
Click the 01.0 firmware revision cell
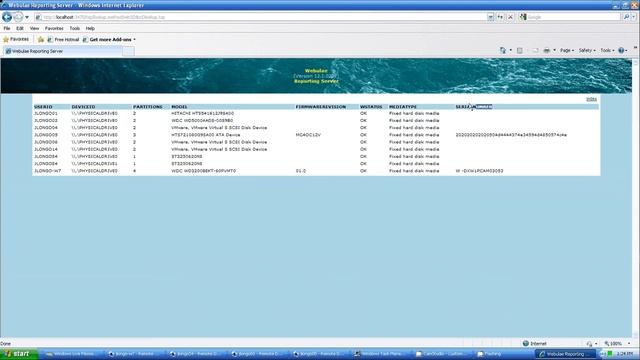click(301, 171)
